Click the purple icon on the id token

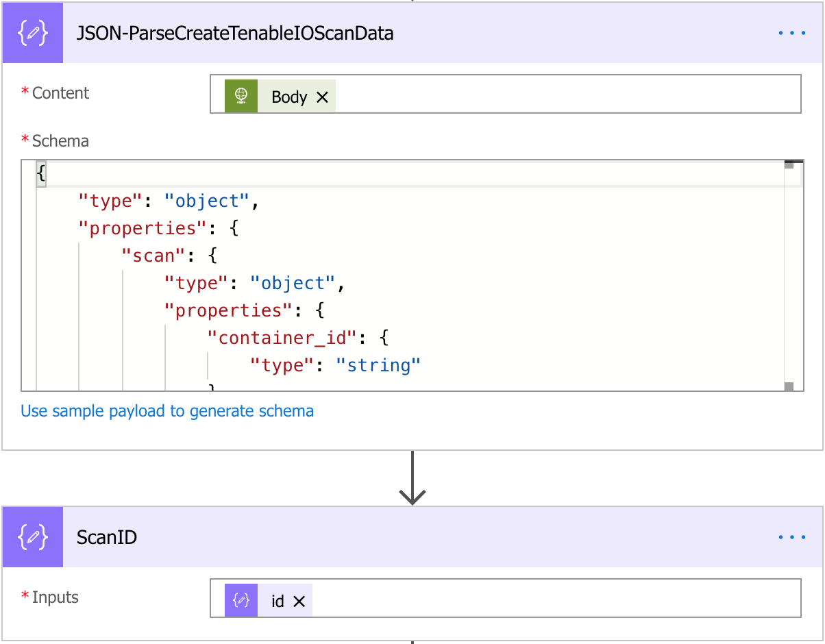241,601
